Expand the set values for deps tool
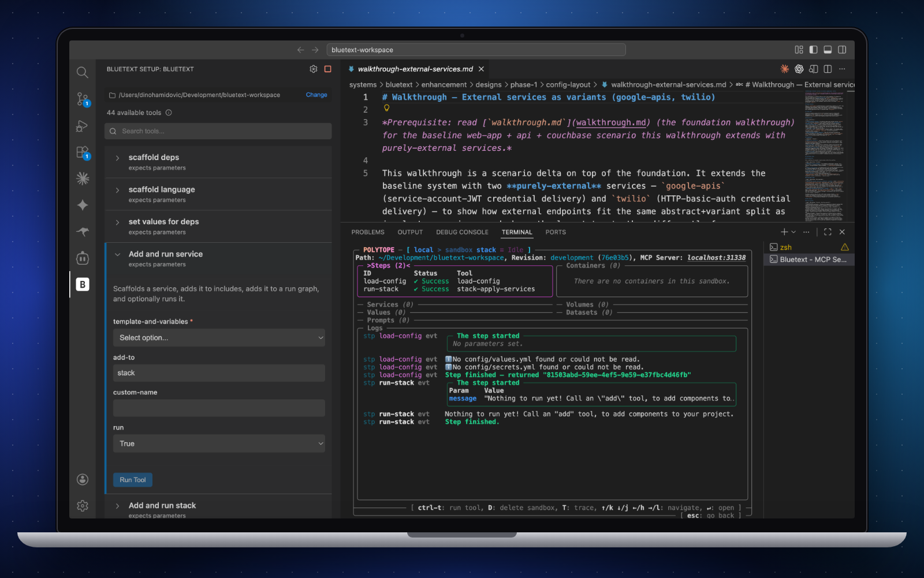The width and height of the screenshot is (924, 578). pyautogui.click(x=218, y=227)
